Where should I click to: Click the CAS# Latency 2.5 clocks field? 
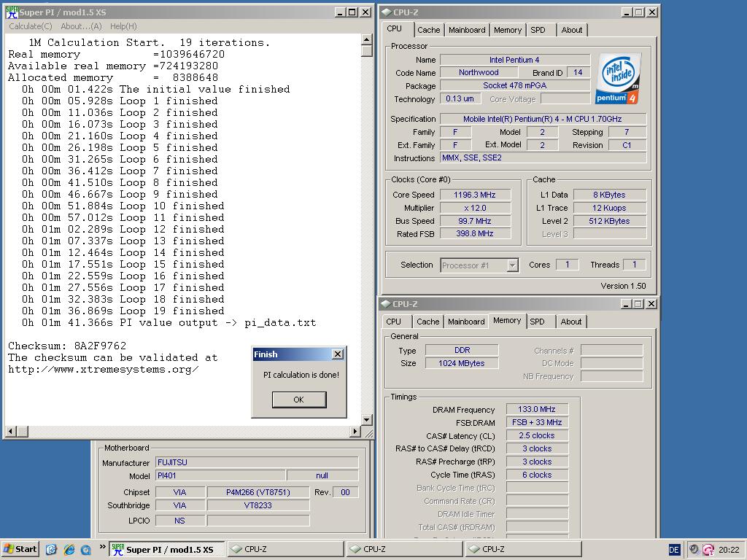point(537,436)
